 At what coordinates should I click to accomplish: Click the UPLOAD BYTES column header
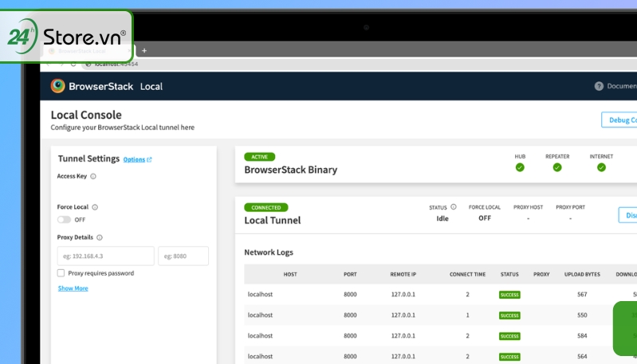[582, 274]
